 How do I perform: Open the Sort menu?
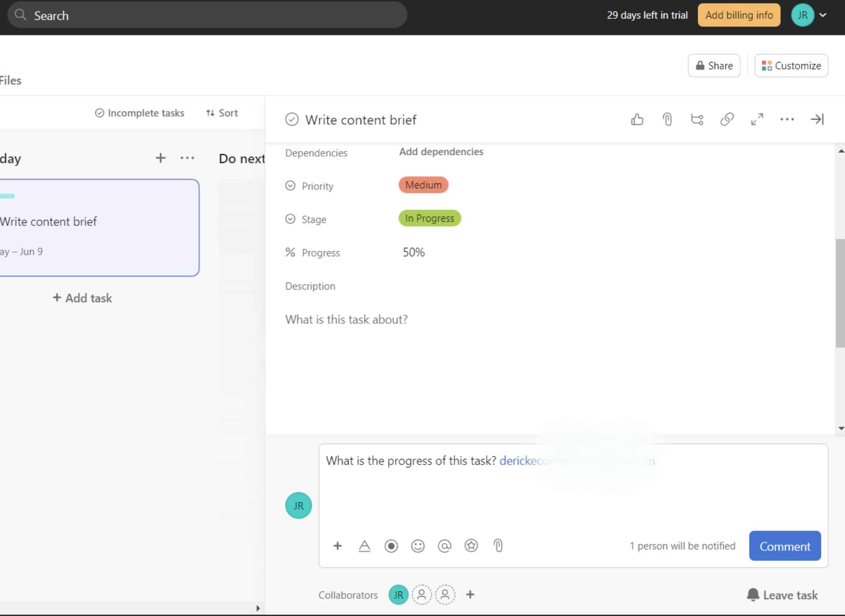222,113
